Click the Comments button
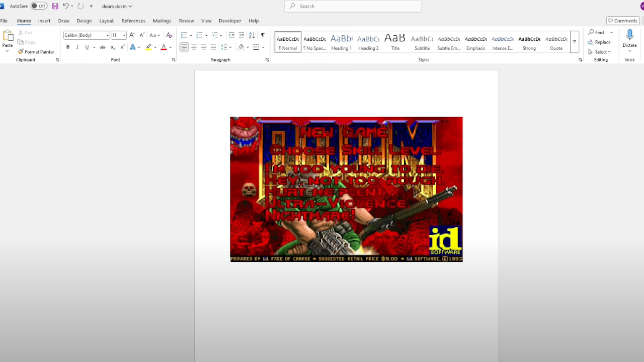Image resolution: width=644 pixels, height=362 pixels. (x=622, y=21)
